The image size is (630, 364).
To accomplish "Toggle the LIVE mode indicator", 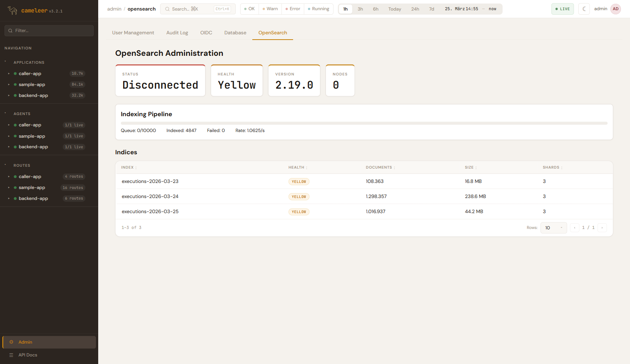I will (562, 9).
